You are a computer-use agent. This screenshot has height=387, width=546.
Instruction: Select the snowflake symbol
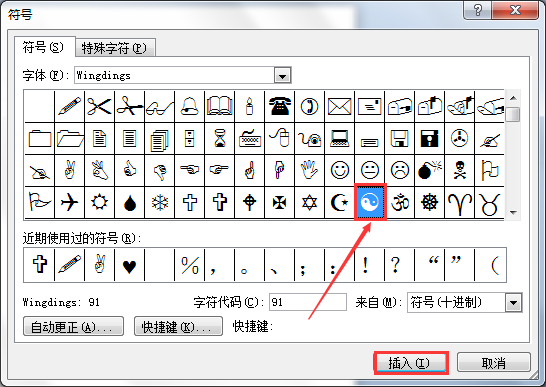click(x=159, y=202)
